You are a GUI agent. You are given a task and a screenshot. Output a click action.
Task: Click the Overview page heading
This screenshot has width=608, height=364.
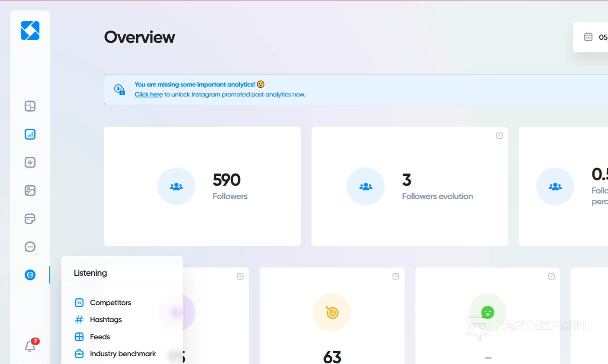point(139,37)
